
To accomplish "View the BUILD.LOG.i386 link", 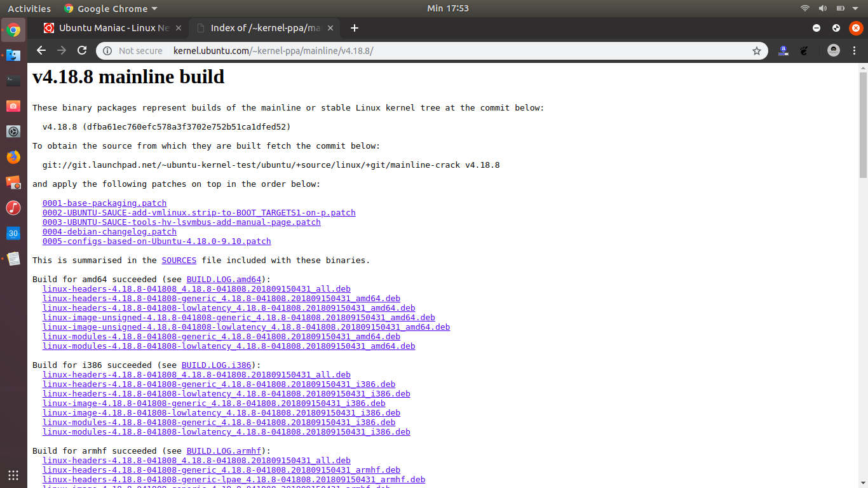I will pos(216,365).
